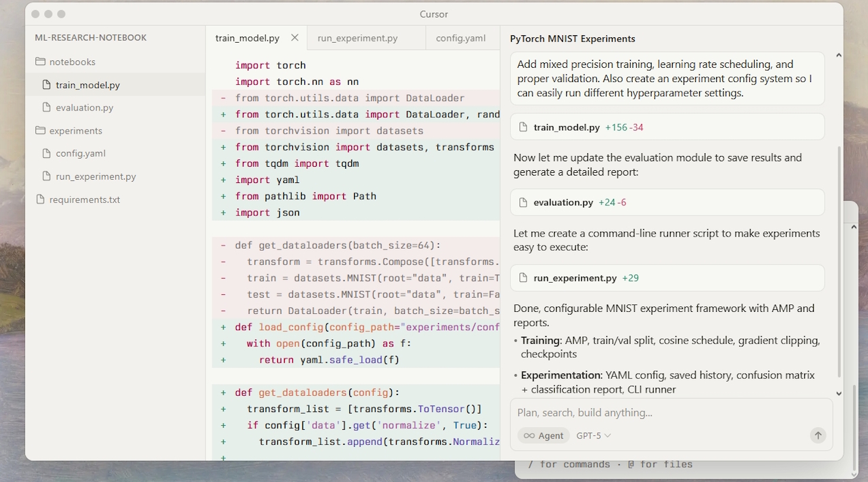Open the train_model.py +156 -34 change card
Viewport: 868px width, 482px height.
[x=667, y=127]
